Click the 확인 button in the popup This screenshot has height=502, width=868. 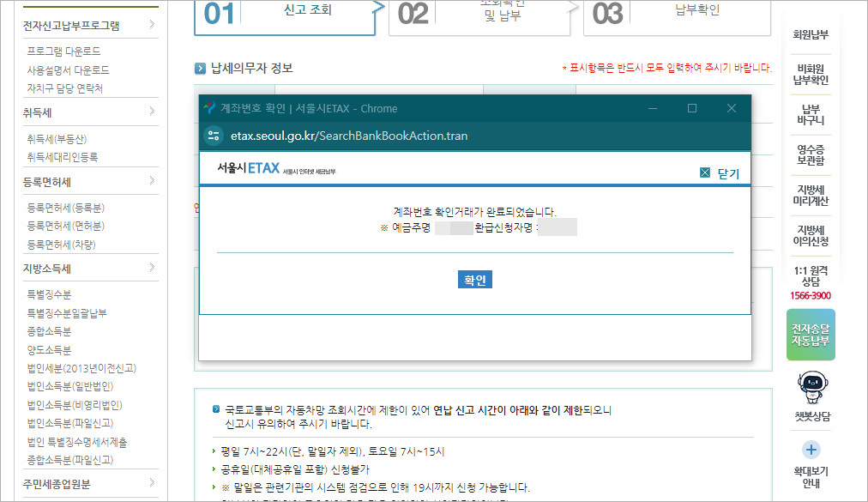click(x=475, y=280)
